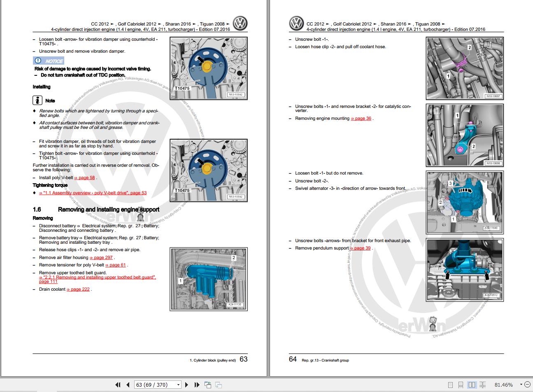Click the text 'Release hose clips -1- and -2-' line

tap(89, 250)
